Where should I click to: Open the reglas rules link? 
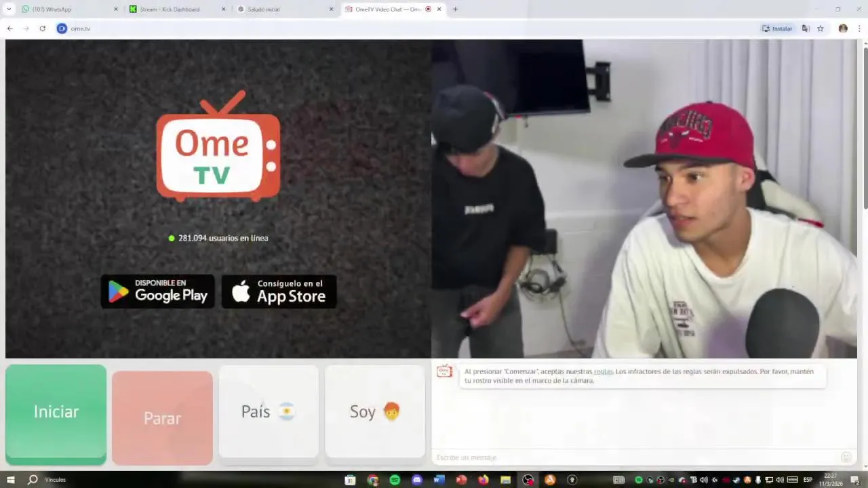point(603,371)
